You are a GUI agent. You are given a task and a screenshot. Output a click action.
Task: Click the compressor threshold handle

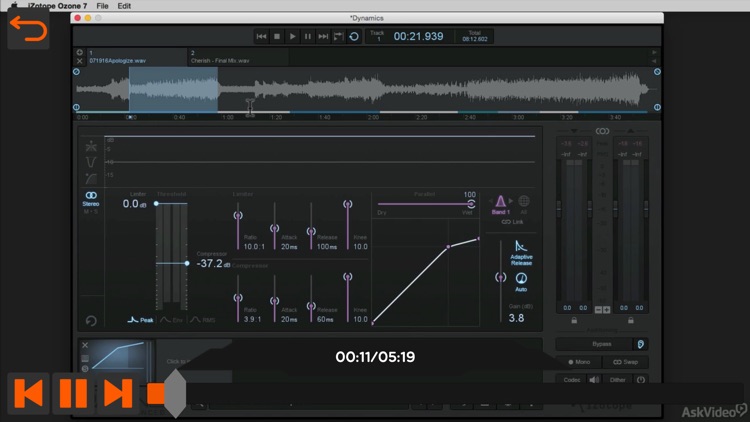[x=187, y=263]
